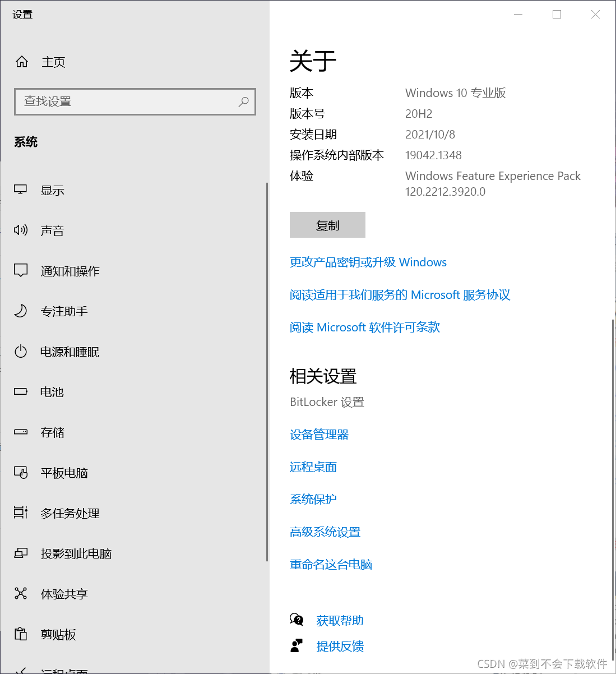Open 更改产品密钥或升级 Windows link
Image resolution: width=616 pixels, height=674 pixels.
click(x=368, y=262)
